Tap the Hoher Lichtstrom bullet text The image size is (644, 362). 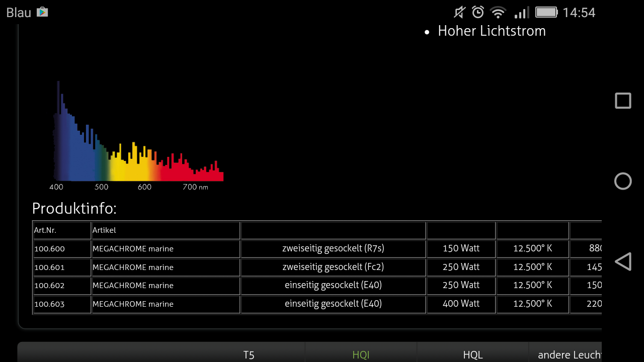[x=491, y=31]
